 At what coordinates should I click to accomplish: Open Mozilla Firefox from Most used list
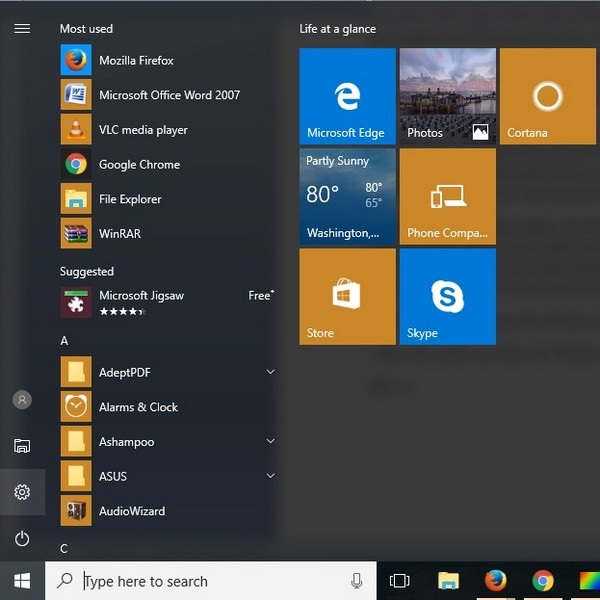(168, 60)
